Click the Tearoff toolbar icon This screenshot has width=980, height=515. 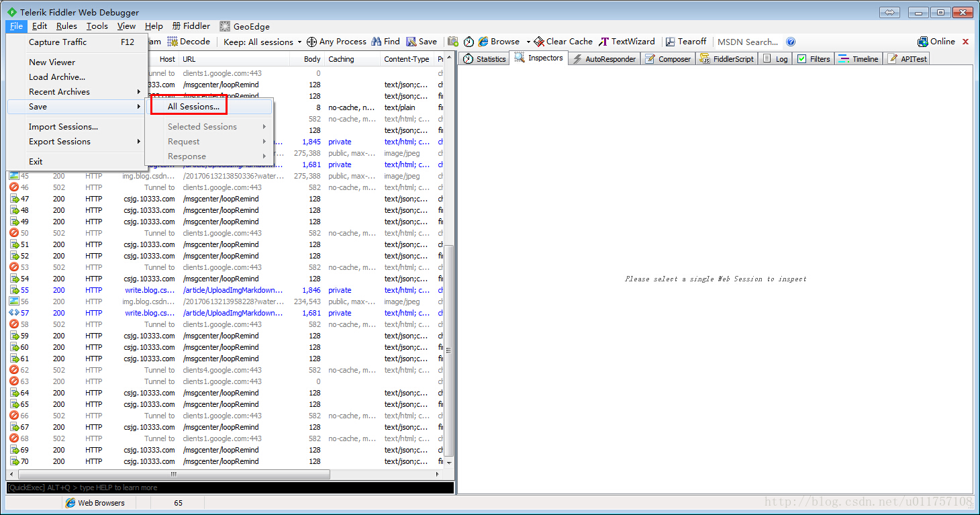tap(670, 42)
